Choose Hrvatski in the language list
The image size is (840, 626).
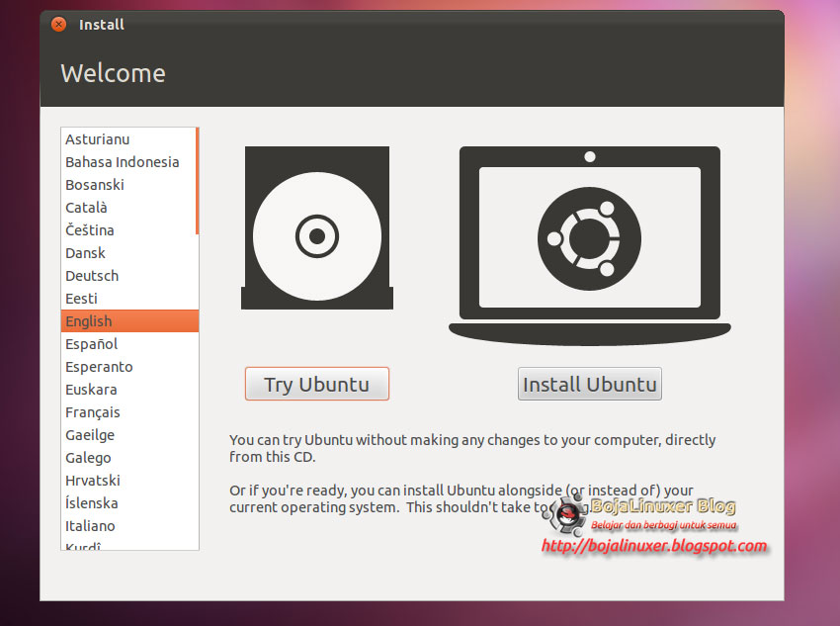click(x=129, y=481)
